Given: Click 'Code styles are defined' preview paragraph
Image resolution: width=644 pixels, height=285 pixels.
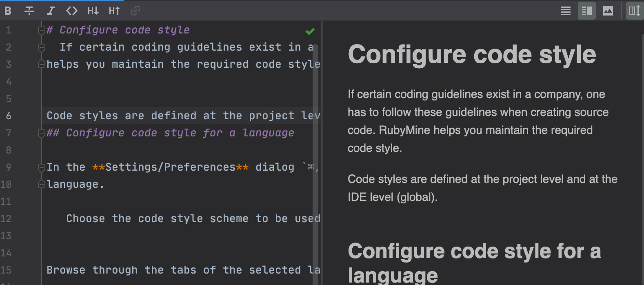Looking at the screenshot, I should pyautogui.click(x=483, y=188).
